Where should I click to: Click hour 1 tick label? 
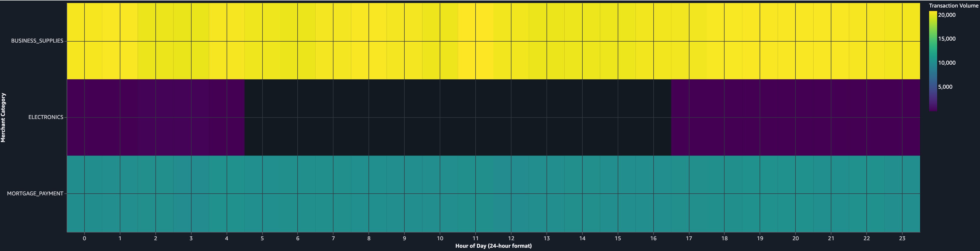pyautogui.click(x=120, y=238)
